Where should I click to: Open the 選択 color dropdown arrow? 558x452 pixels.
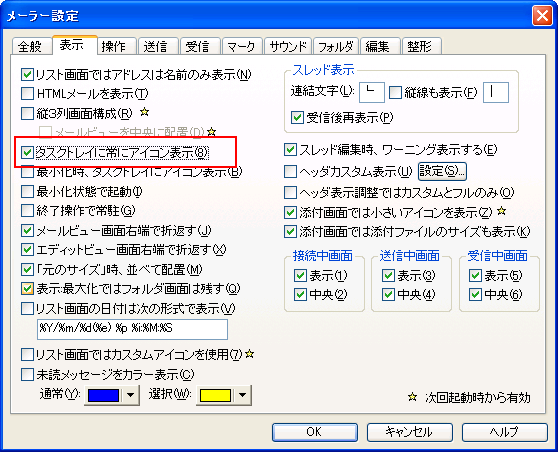pos(243,395)
